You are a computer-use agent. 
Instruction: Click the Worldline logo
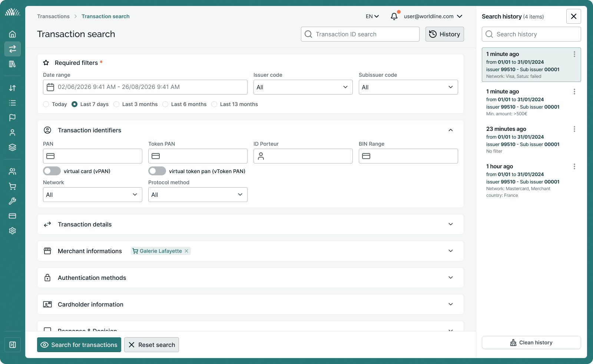[12, 12]
